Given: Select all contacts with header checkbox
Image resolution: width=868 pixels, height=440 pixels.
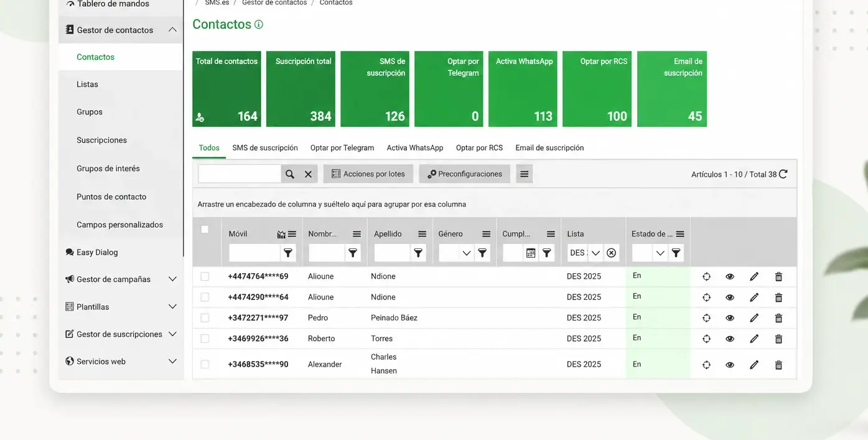Looking at the screenshot, I should click(x=205, y=230).
